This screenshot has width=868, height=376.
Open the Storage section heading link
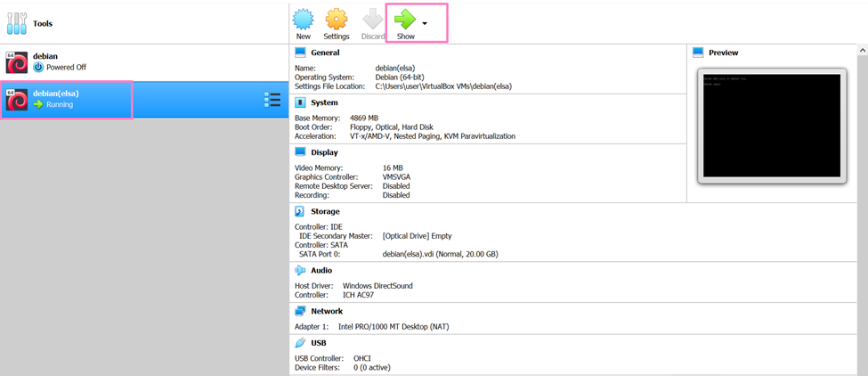point(326,211)
